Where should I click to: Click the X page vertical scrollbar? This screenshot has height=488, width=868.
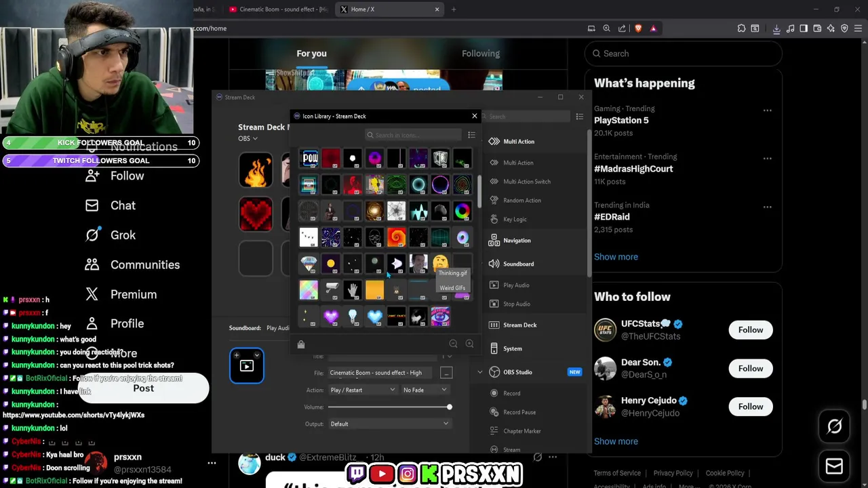pos(864,405)
